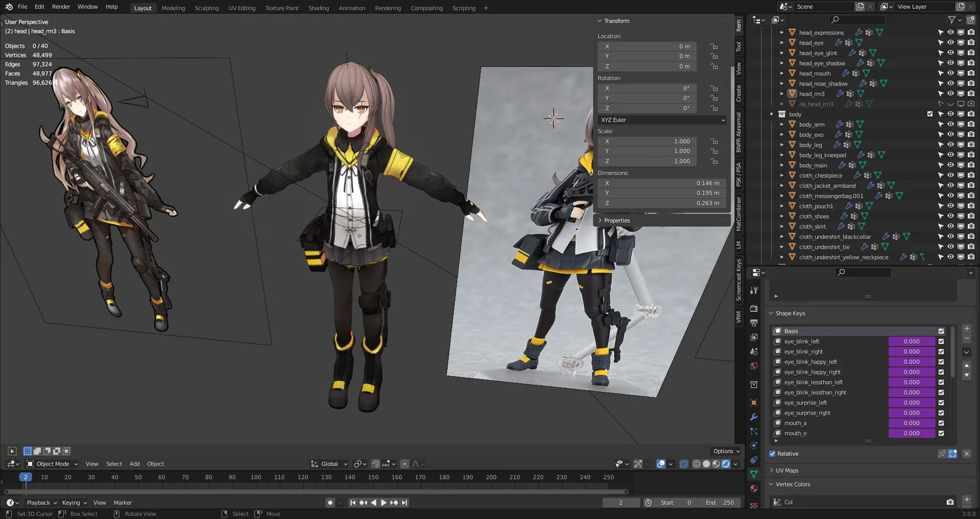
Task: Move shape key up arrow
Action: point(967,365)
